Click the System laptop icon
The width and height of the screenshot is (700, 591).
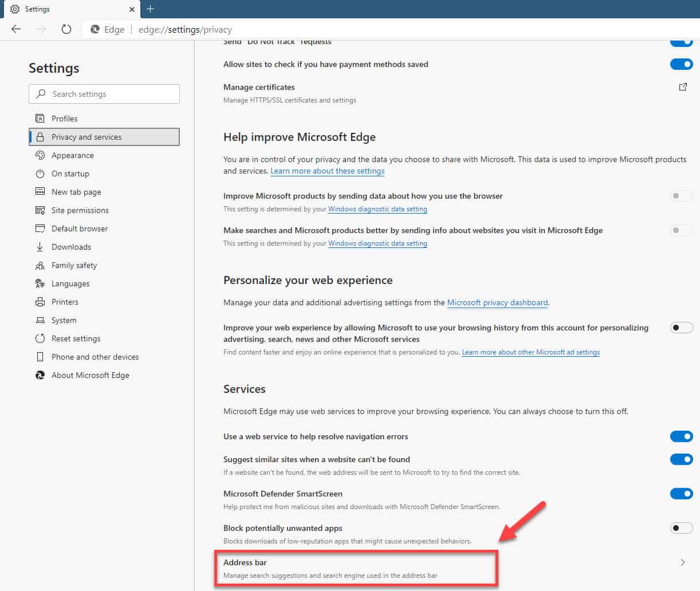click(x=40, y=320)
